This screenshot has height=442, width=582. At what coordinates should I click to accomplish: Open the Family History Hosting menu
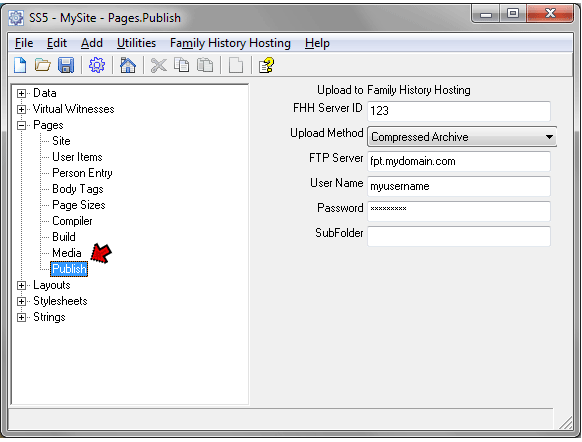point(230,43)
